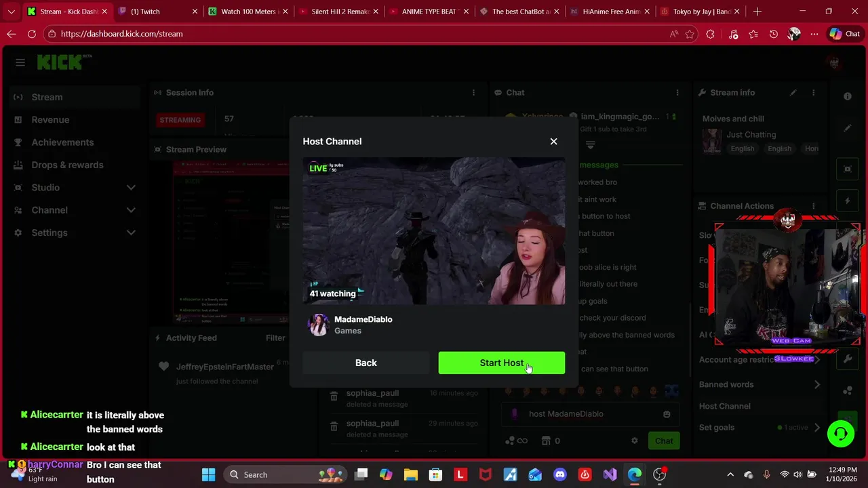Click the STREAMING status badge
The image size is (868, 488).
180,120
